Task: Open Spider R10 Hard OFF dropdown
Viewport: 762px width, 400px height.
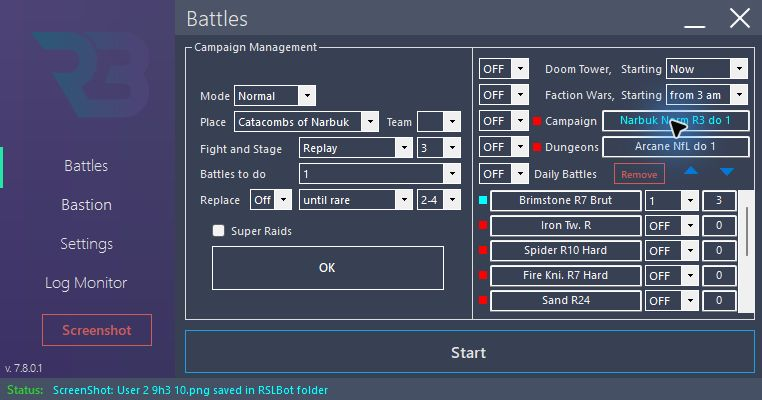Action: click(x=672, y=250)
